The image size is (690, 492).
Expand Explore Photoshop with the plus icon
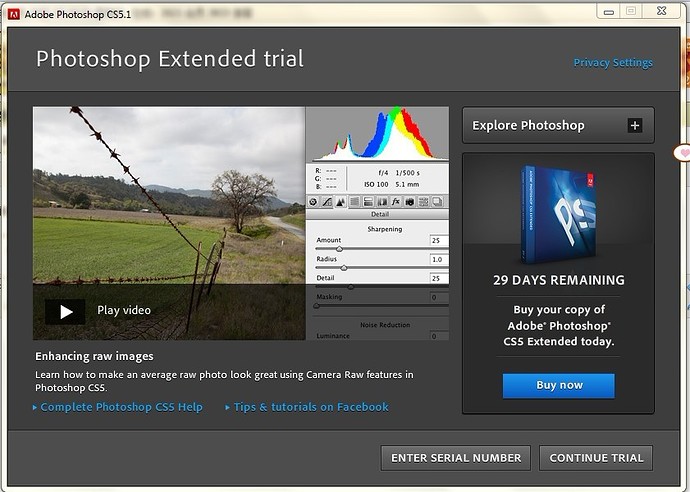(x=634, y=125)
